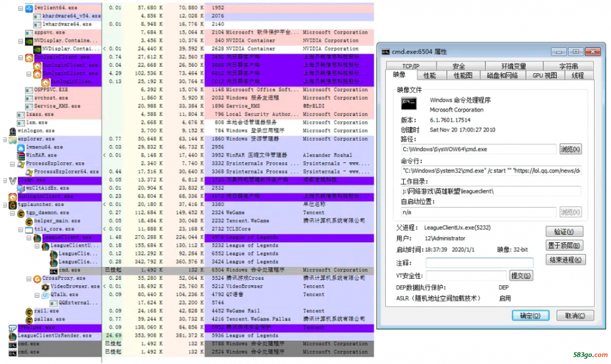The height and width of the screenshot is (364, 611).
Task: Click the PID cell 5936
Action: pyautogui.click(x=218, y=335)
